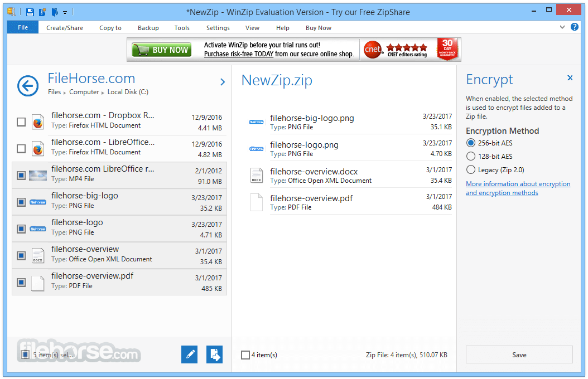The width and height of the screenshot is (588, 379).
Task: Open the Create/Share tab
Action: point(65,28)
